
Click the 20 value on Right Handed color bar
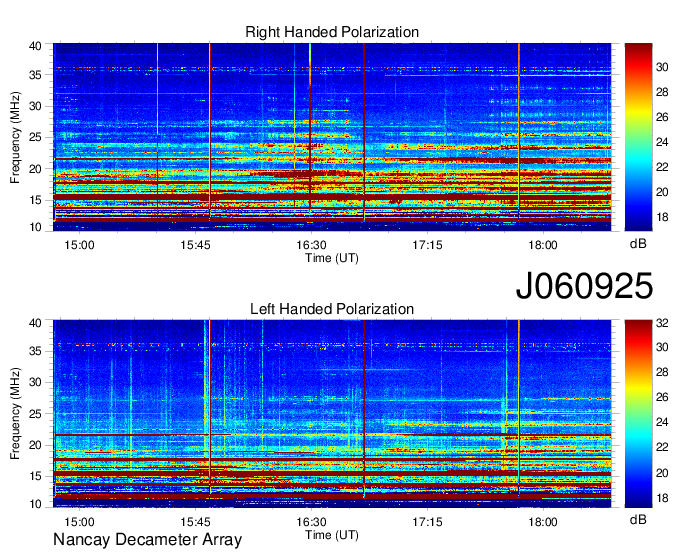pos(662,192)
